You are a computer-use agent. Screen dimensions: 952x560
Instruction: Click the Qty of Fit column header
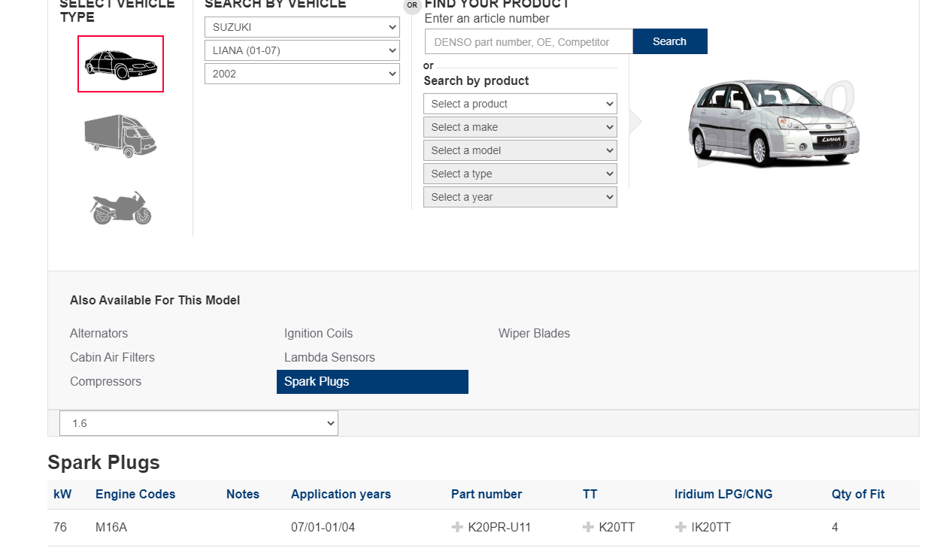(x=858, y=494)
